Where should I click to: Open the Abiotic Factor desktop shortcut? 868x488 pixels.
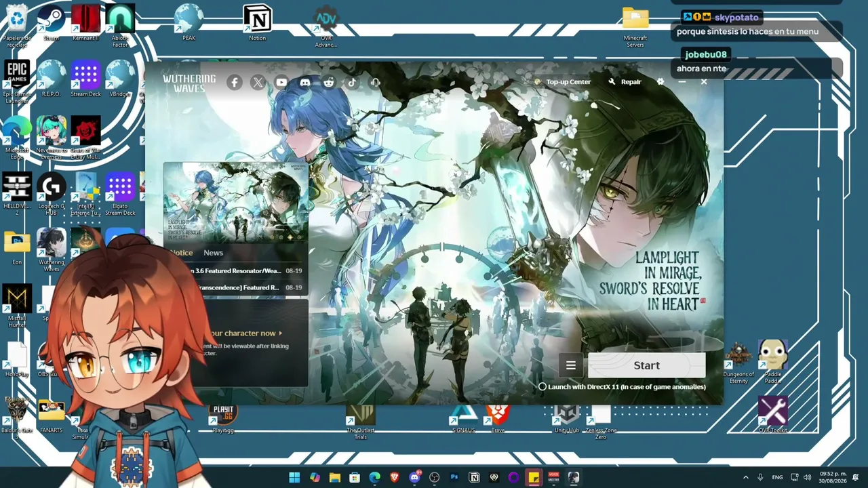click(x=120, y=26)
